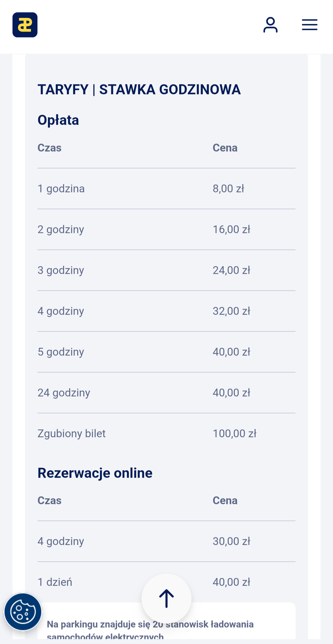The image size is (333, 644).
Task: Select the "5 godziny" row label
Action: [x=61, y=352]
